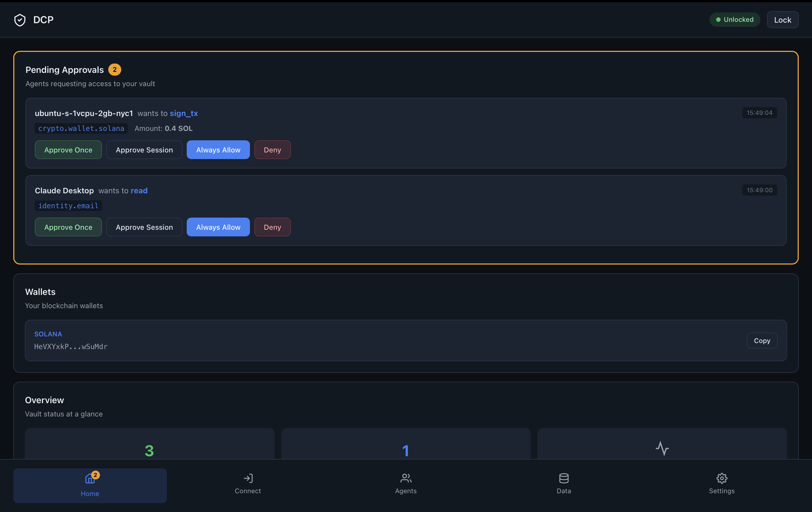
Task: Click 'Agents requesting access to your vault' text
Action: tap(90, 84)
